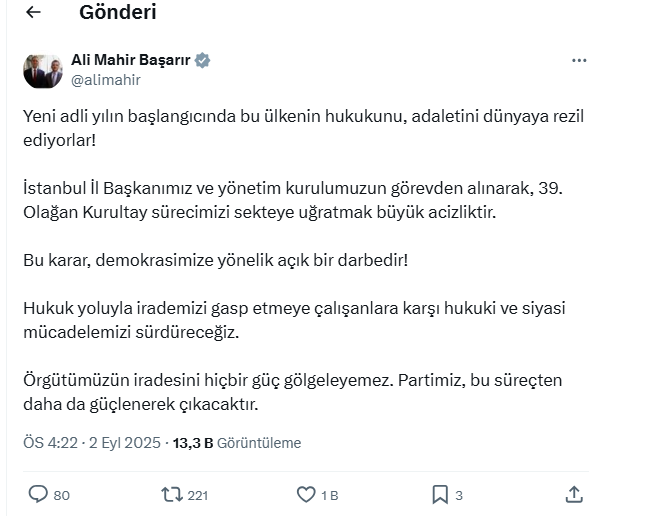Click the 80 replies count
Screen dimensions: 650x516
coord(61,495)
